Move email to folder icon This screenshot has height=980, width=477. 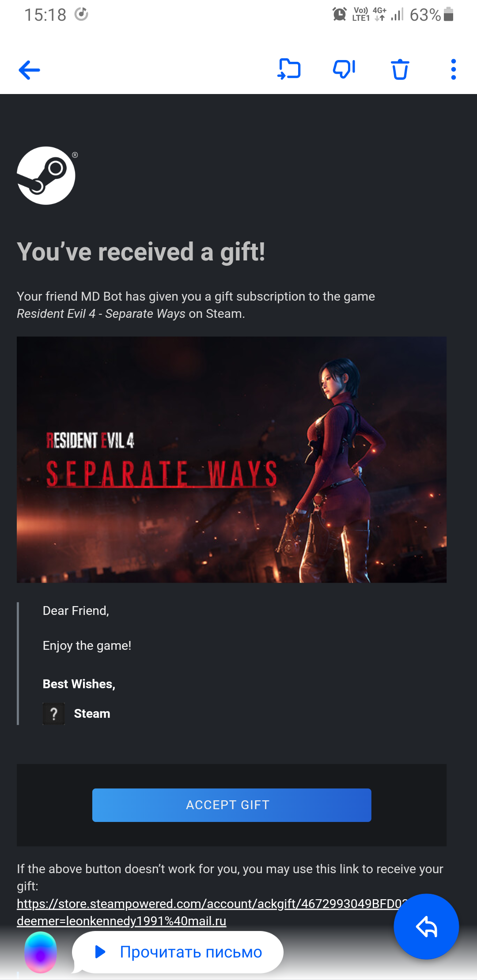pos(289,69)
